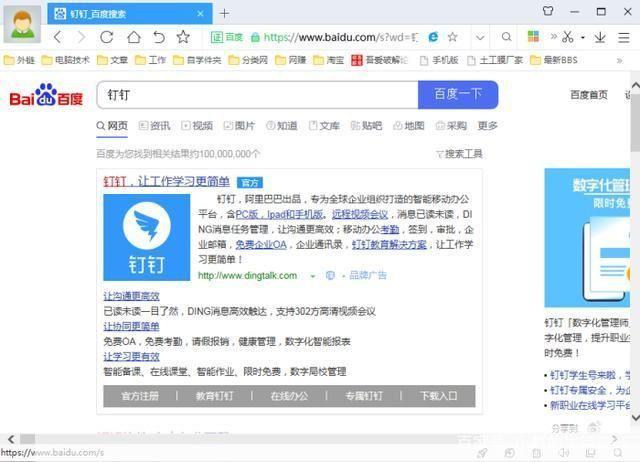The height and width of the screenshot is (462, 640).
Task: Open the 分类网 bookmark folder
Action: [248, 60]
